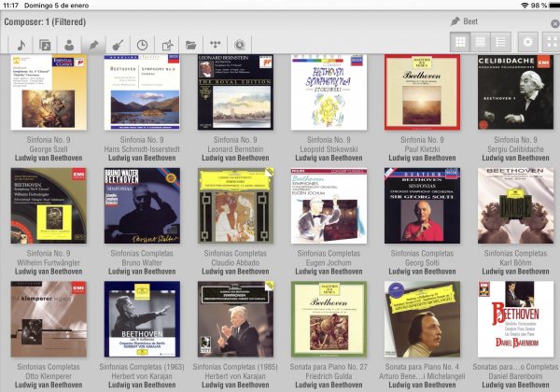
Task: Open Friedrich Gulda Piano Sonata cover
Action: [x=329, y=319]
